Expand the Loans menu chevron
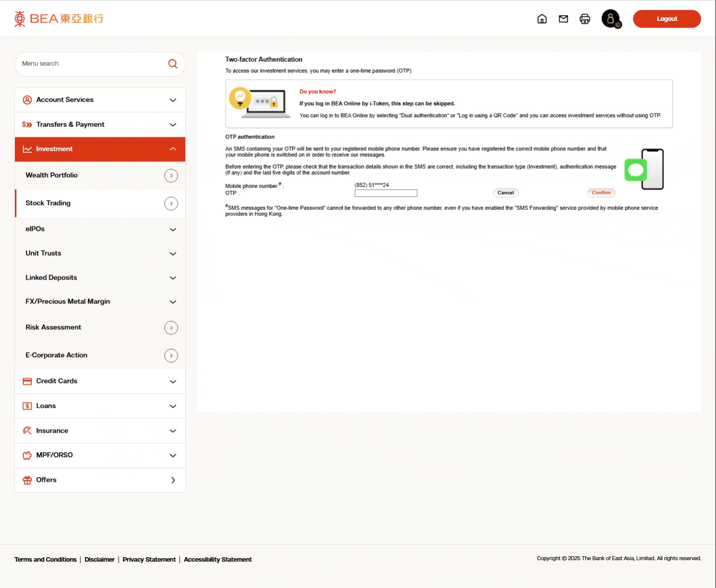Screen dimensions: 716x588 (x=173, y=406)
